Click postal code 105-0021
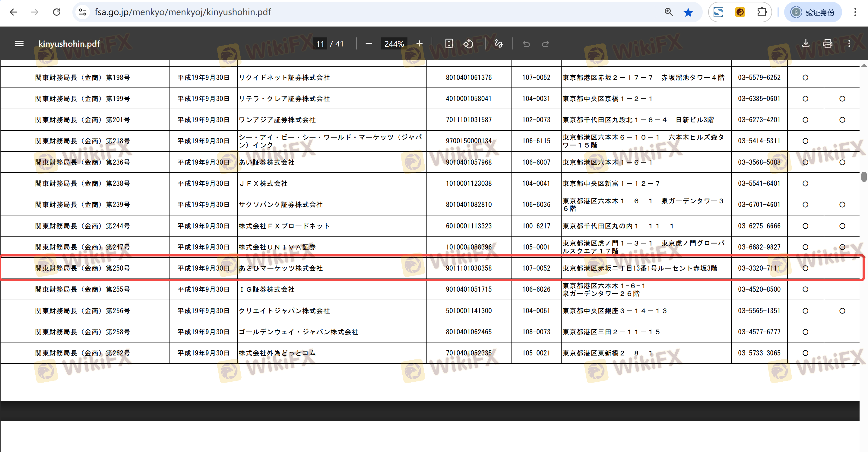868x452 pixels. (x=536, y=353)
